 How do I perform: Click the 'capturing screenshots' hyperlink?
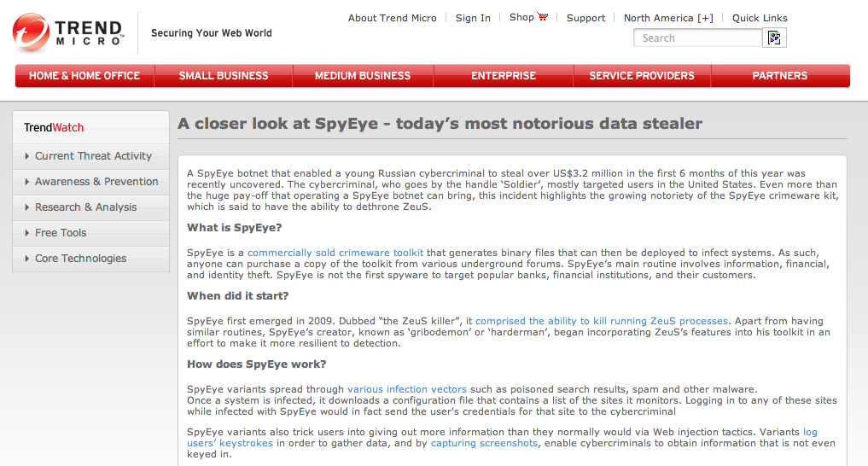484,443
